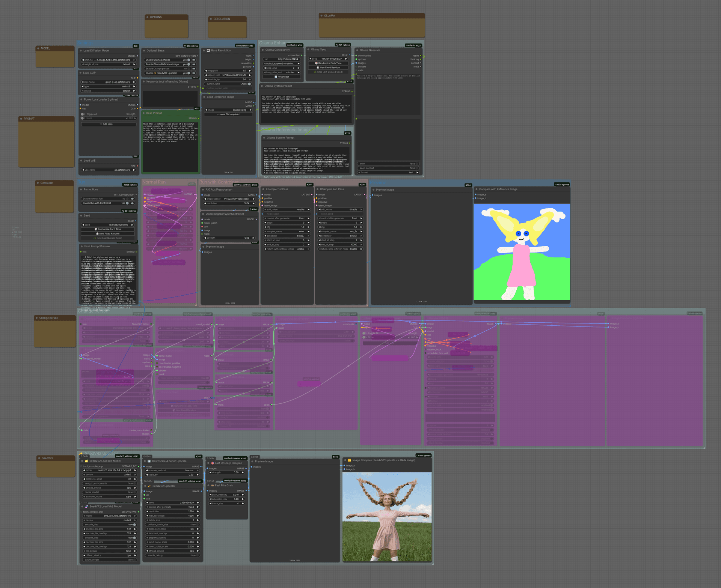Adjust megapixel value in Base Resolution
This screenshot has width=721, height=588.
[x=228, y=71]
